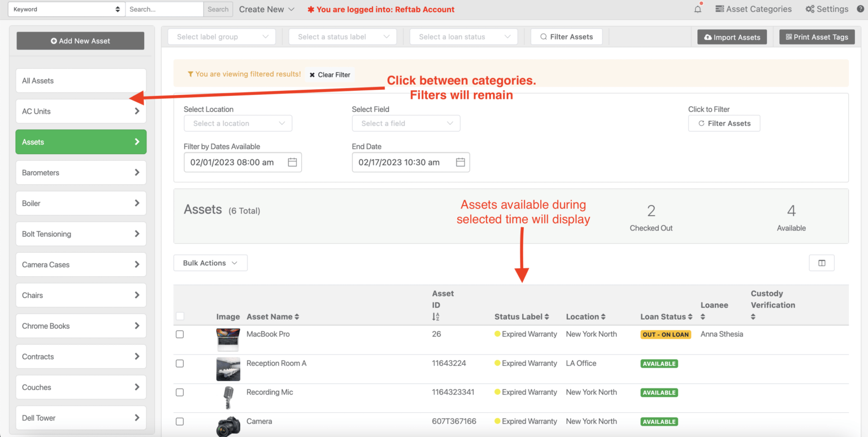Click sort arrows beside Status Label
Image resolution: width=868 pixels, height=437 pixels.
coord(547,317)
